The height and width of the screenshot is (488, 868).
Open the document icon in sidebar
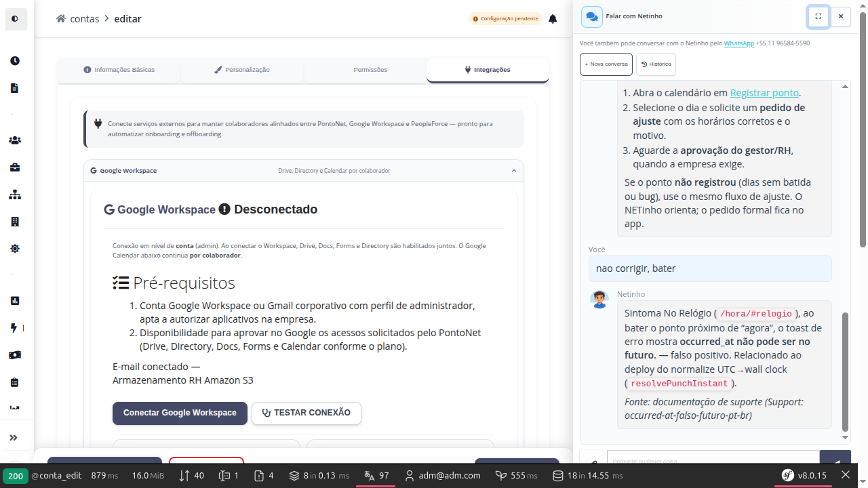[x=15, y=88]
